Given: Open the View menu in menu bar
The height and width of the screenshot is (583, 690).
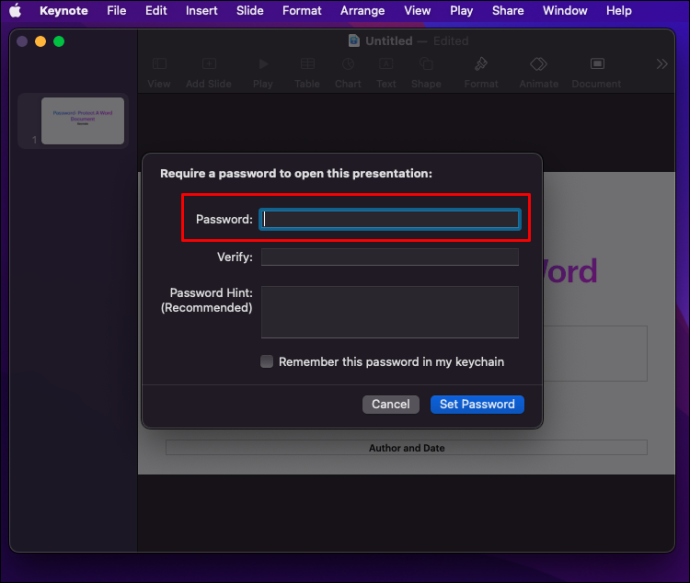Looking at the screenshot, I should click(417, 11).
